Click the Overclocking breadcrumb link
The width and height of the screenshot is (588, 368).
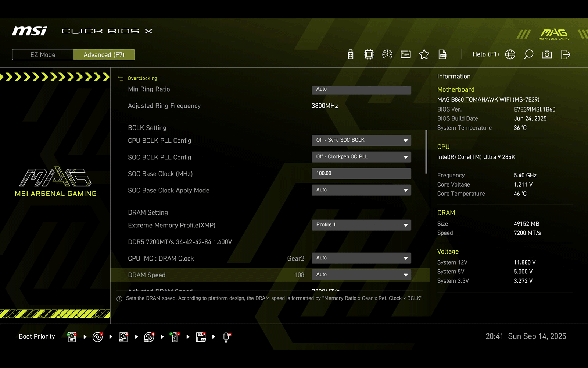(x=142, y=78)
